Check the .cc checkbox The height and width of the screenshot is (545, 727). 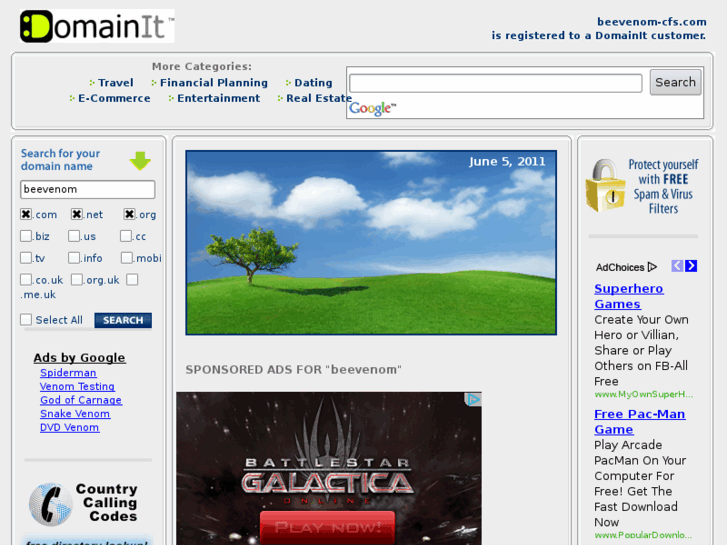(x=126, y=236)
